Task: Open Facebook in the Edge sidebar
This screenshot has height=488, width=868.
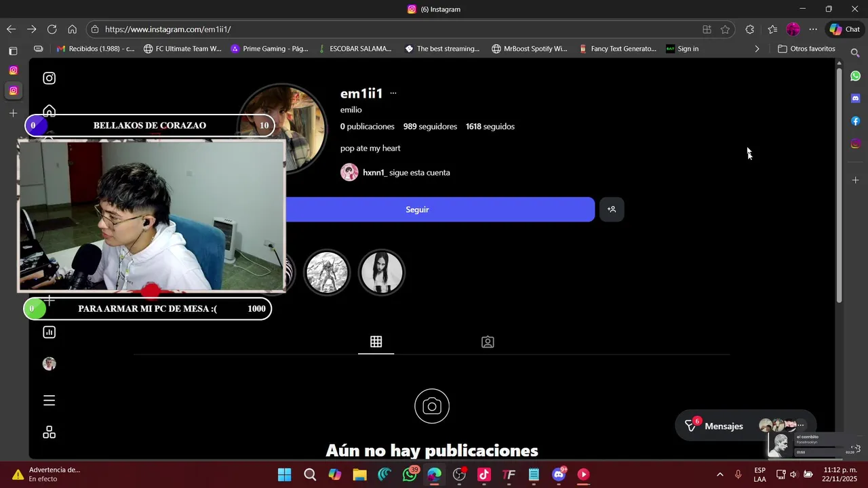Action: (x=856, y=121)
